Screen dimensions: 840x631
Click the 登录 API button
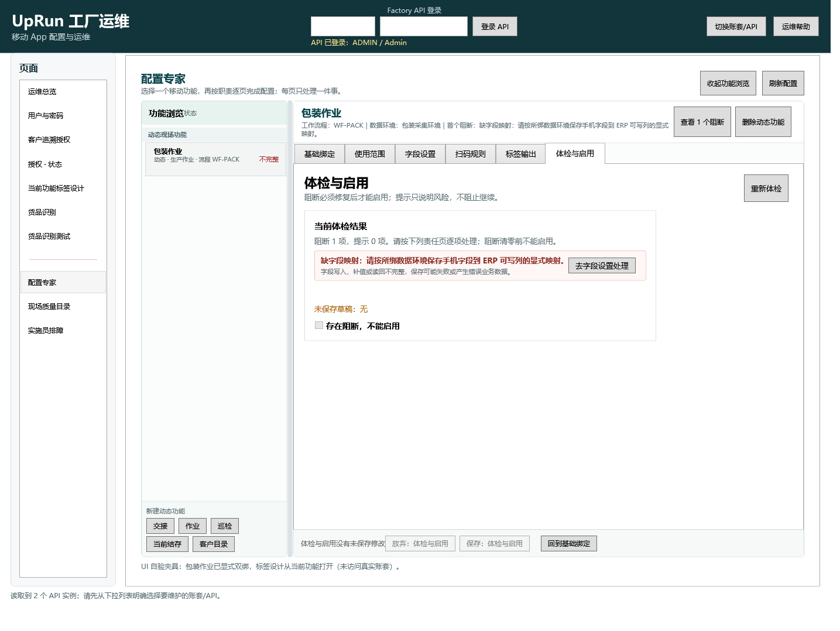tap(495, 26)
